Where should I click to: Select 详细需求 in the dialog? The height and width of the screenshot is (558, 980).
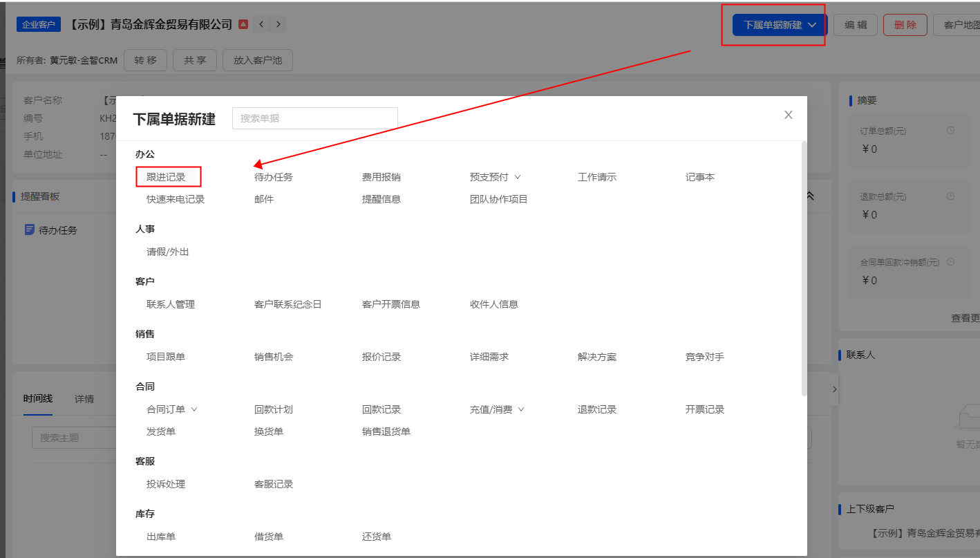pos(489,357)
